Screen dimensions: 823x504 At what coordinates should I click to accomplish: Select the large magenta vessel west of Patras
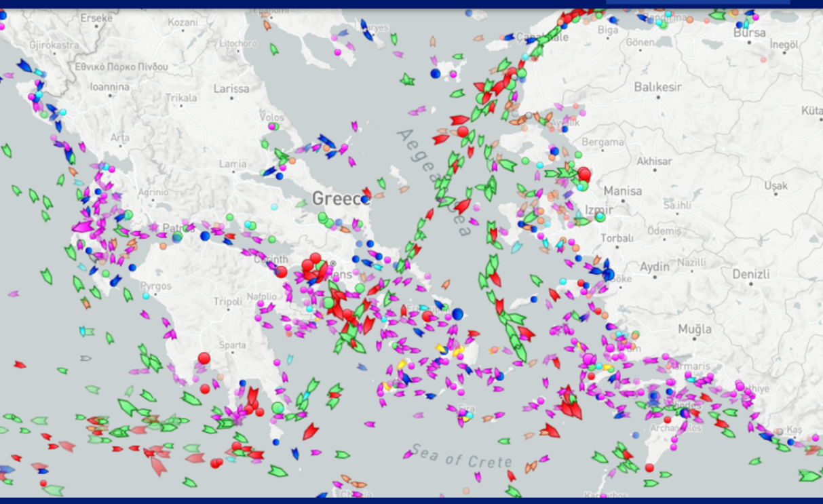83,227
